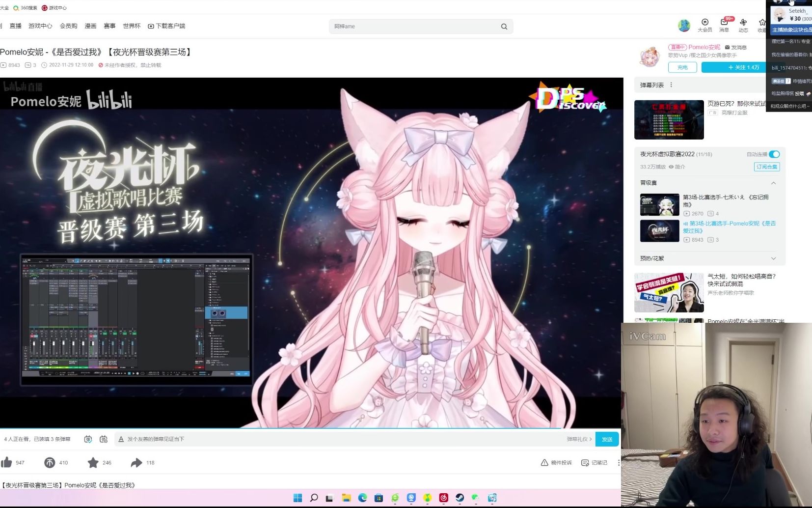
Task: Open the 大会员 membership icon
Action: 705,26
